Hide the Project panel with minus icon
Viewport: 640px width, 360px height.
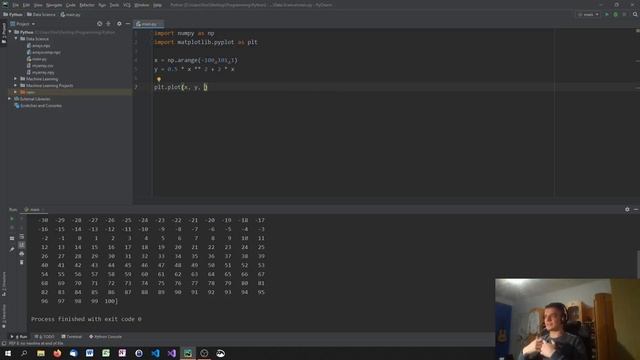click(x=128, y=24)
